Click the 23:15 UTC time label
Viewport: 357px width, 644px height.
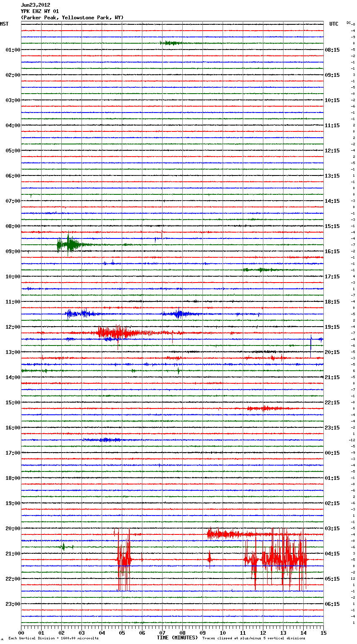pyautogui.click(x=332, y=428)
